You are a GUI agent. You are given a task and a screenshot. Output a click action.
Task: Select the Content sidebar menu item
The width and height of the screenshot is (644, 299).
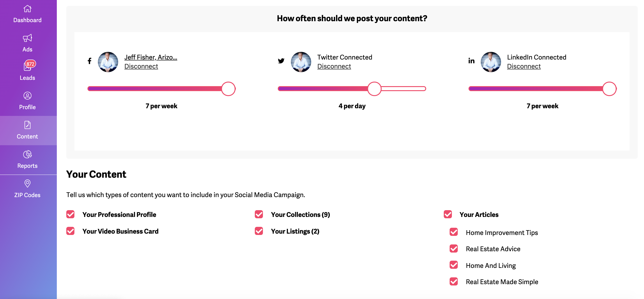click(x=27, y=131)
